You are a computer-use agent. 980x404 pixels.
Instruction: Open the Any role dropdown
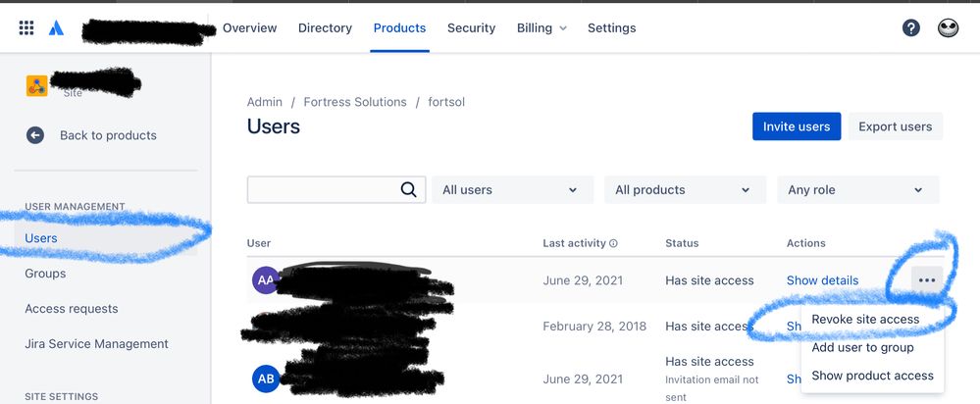(858, 190)
